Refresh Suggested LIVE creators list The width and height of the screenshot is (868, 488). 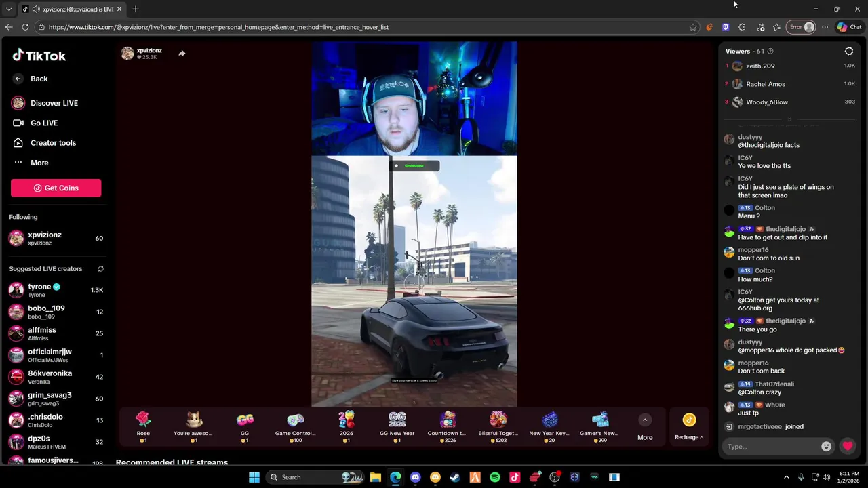coord(100,269)
